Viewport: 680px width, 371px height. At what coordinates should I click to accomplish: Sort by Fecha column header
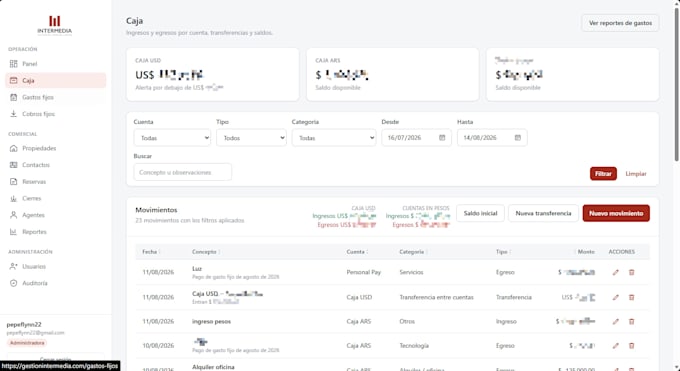pyautogui.click(x=151, y=252)
